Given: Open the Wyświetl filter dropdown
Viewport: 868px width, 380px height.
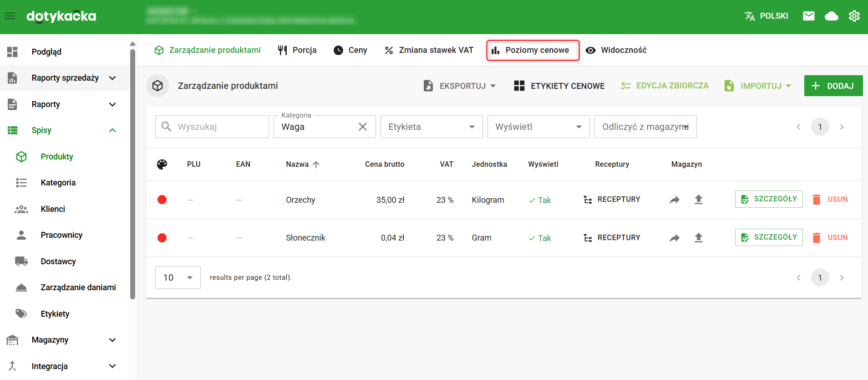Looking at the screenshot, I should tap(538, 127).
